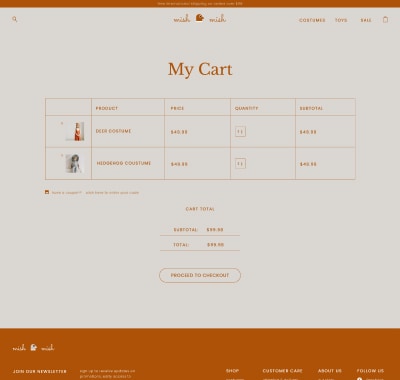
Task: Click the wish wish header logo
Action: [200, 18]
